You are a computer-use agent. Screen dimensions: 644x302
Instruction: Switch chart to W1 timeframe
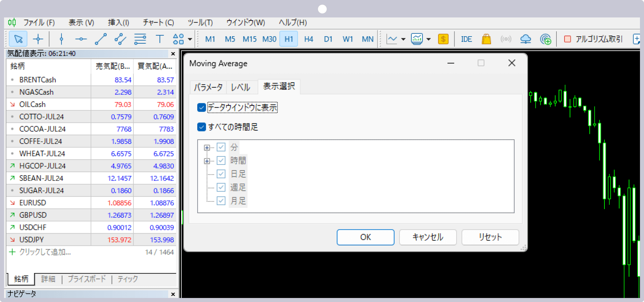click(348, 39)
